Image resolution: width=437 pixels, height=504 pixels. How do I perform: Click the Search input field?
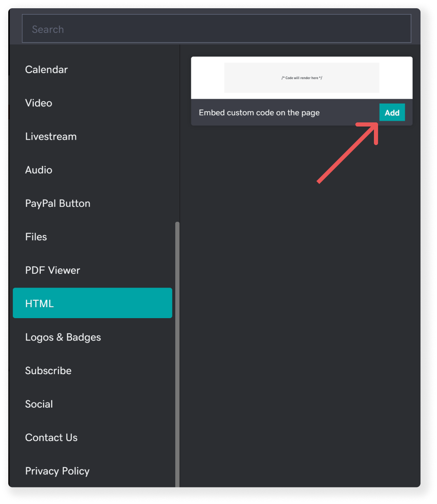tap(216, 28)
